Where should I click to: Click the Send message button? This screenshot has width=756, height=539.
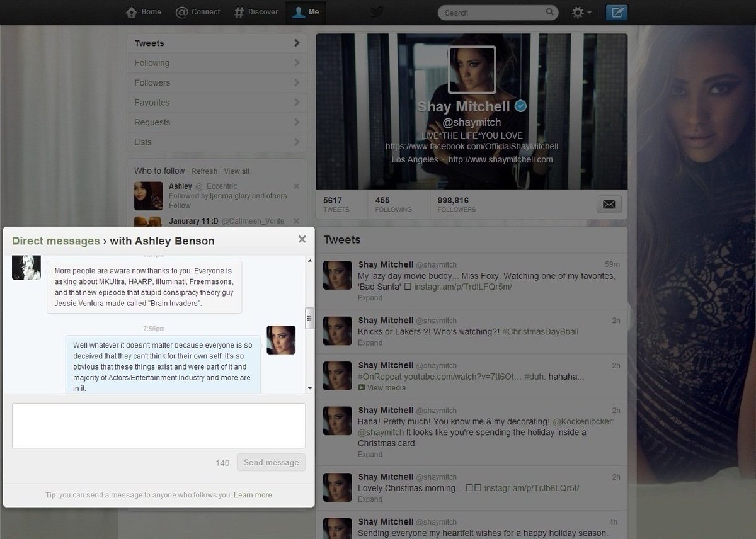[x=271, y=462]
